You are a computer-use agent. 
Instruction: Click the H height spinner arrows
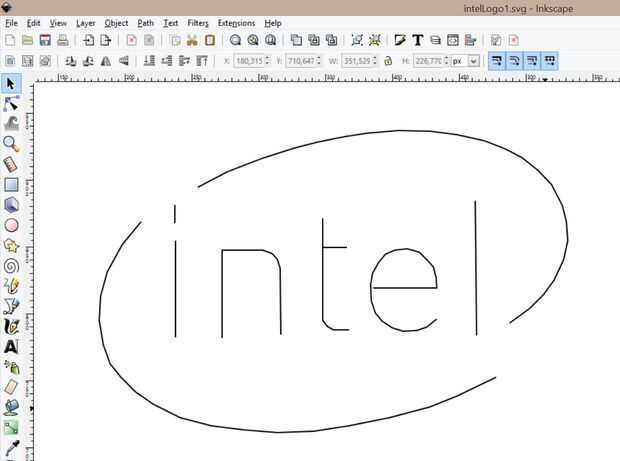[447, 61]
